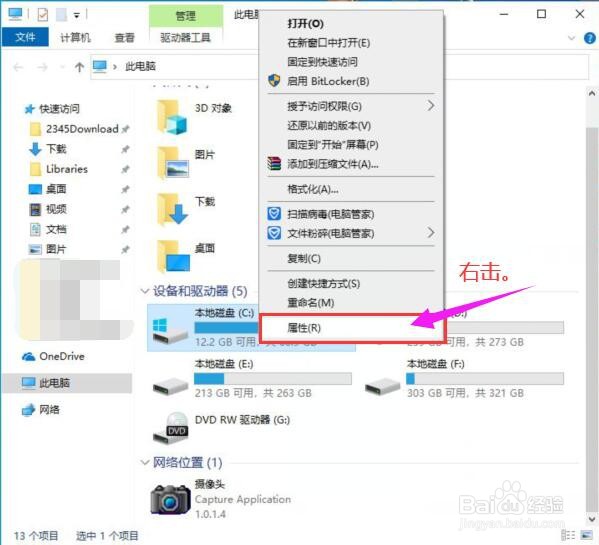
Task: Open 视频 in the sidebar
Action: (56, 209)
